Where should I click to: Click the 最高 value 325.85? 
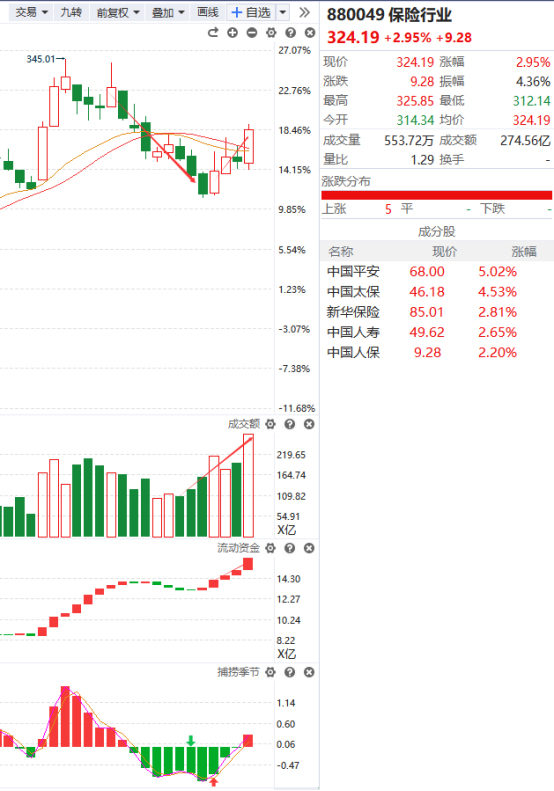pos(415,101)
